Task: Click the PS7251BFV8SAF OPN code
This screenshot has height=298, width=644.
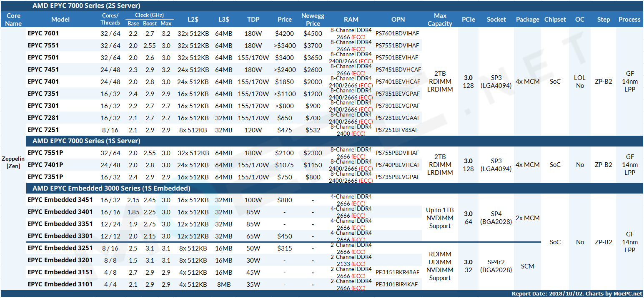Action: point(397,130)
